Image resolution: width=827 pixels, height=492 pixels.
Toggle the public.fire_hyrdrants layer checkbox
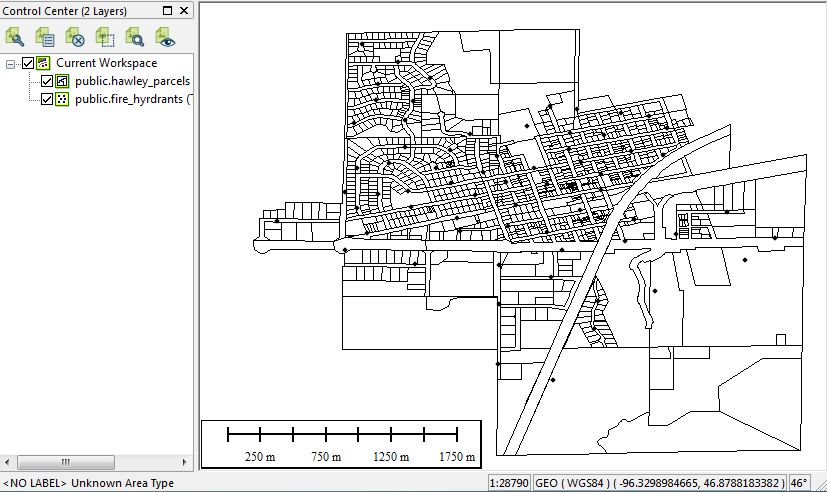click(x=46, y=99)
